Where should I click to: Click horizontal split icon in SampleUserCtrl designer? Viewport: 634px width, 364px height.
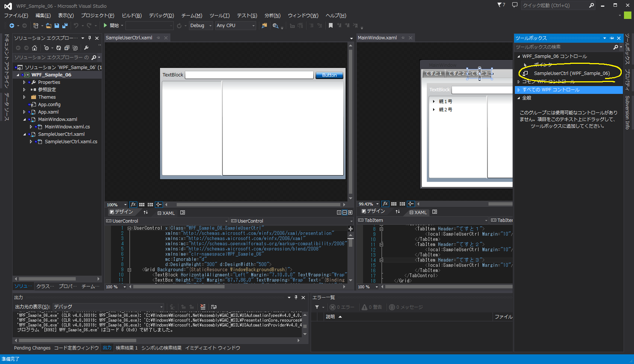pyautogui.click(x=344, y=213)
